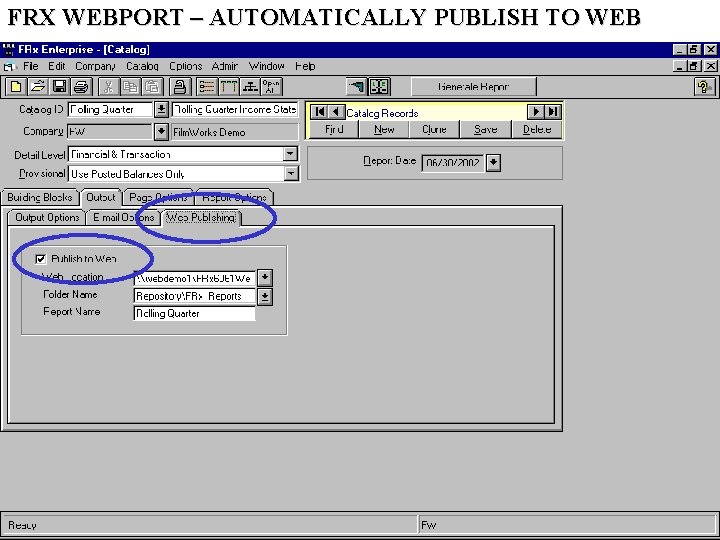Click the Save catalog record button

click(485, 129)
